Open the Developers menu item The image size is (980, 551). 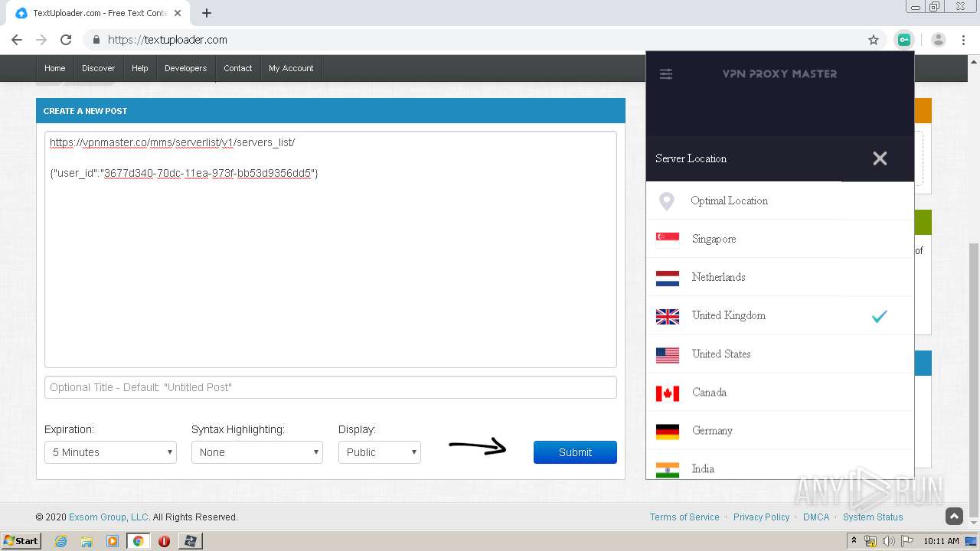tap(185, 68)
